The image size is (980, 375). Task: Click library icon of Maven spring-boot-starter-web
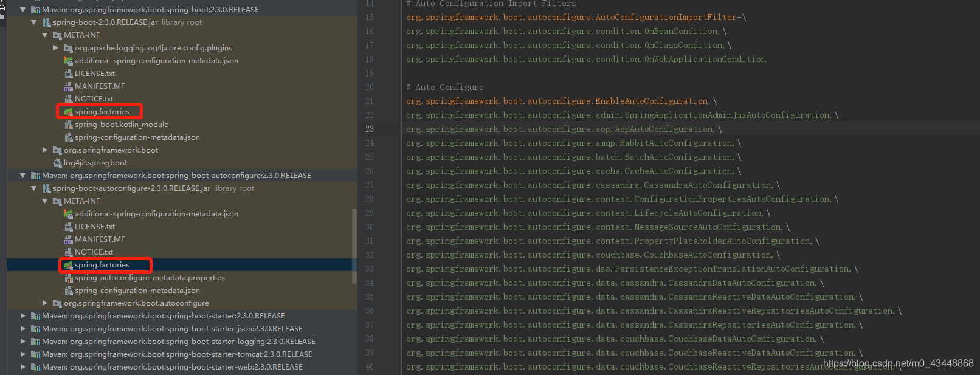tap(35, 367)
